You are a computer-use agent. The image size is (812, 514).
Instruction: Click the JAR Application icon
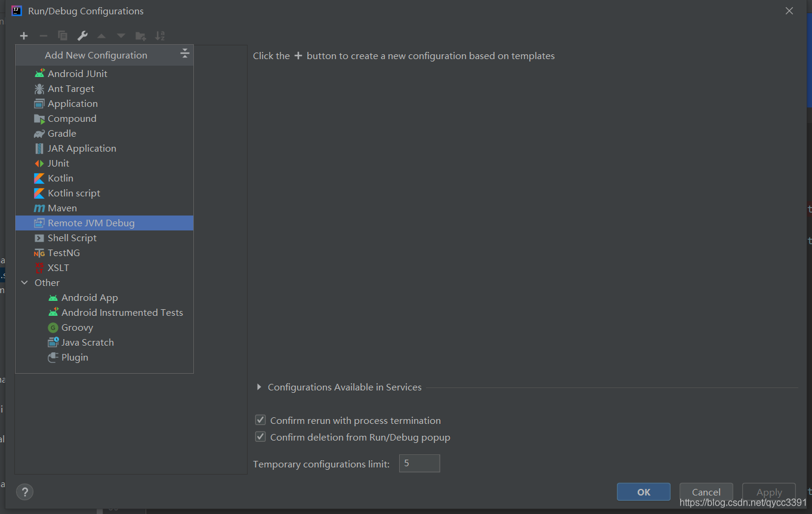click(39, 148)
